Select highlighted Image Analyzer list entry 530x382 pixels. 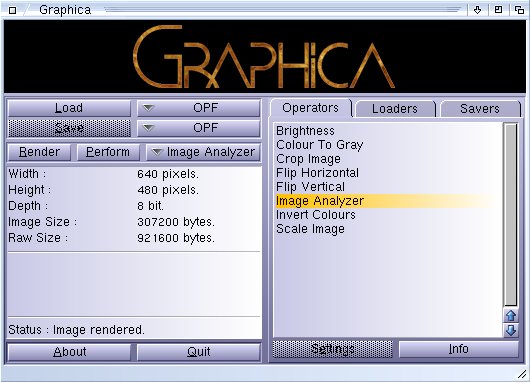pos(388,201)
